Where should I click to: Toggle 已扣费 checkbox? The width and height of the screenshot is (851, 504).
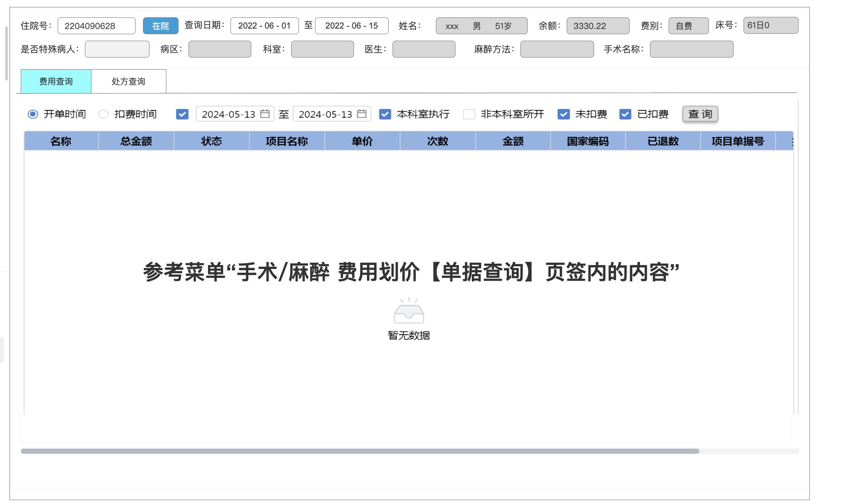[625, 114]
